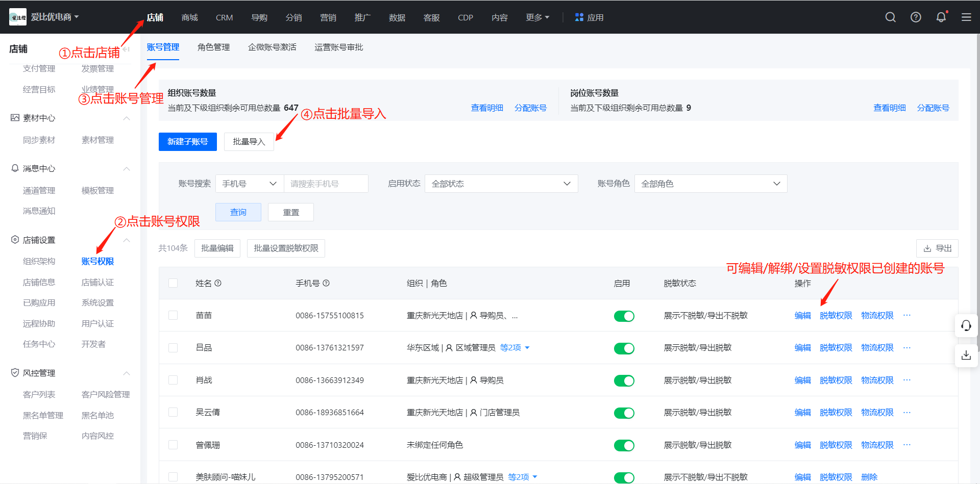
Task: Open more actions ellipsis for 吴云倩
Action: pos(907,412)
